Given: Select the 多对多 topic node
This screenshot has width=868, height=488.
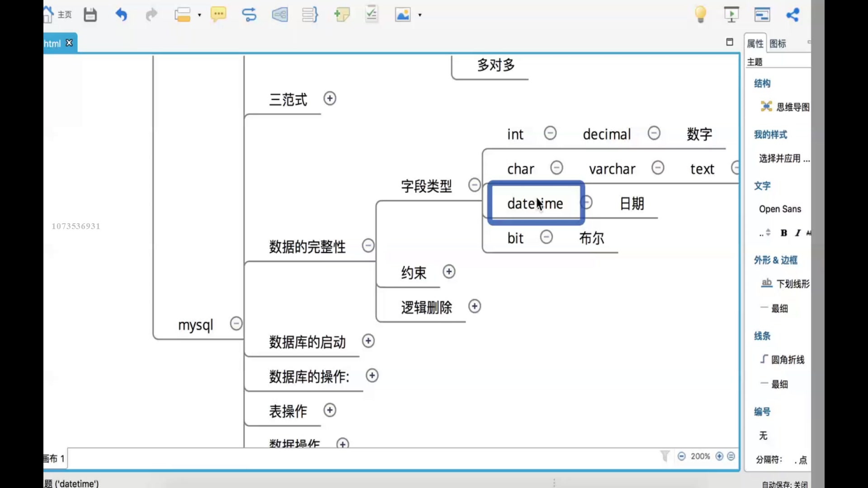Looking at the screenshot, I should coord(496,65).
